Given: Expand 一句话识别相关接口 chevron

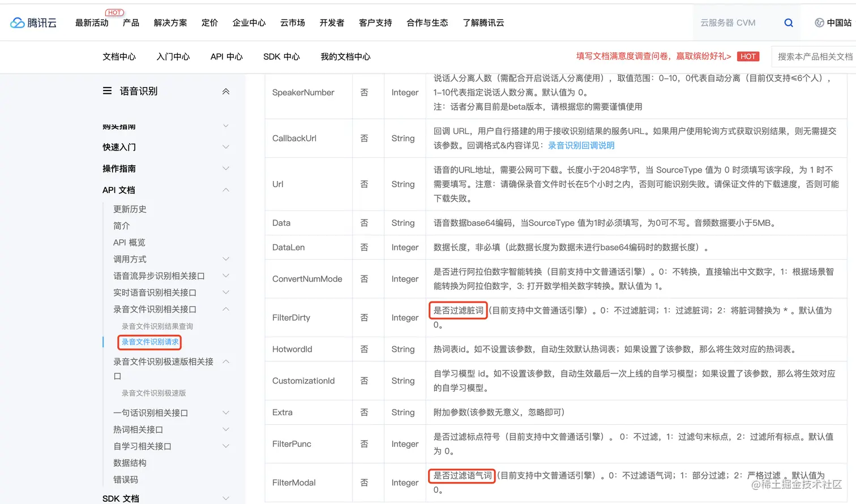Looking at the screenshot, I should (226, 413).
